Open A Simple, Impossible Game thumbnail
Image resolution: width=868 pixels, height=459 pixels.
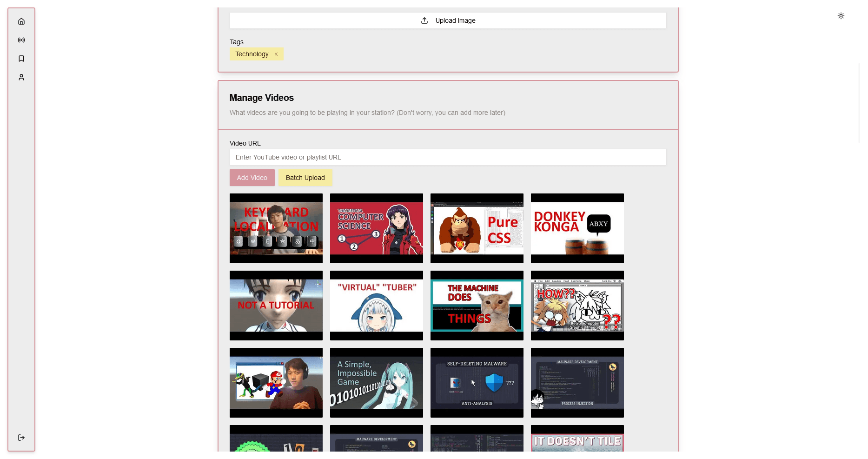(x=377, y=383)
